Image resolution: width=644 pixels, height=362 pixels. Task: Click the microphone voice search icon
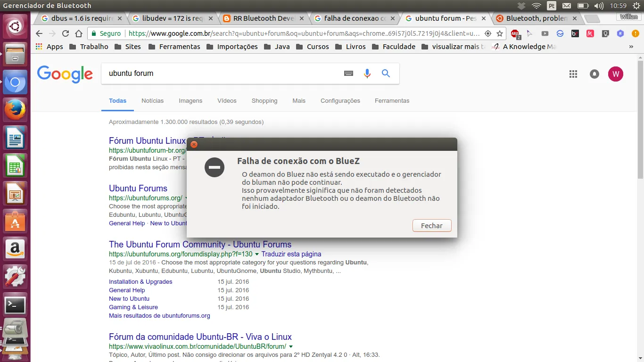[x=367, y=74]
